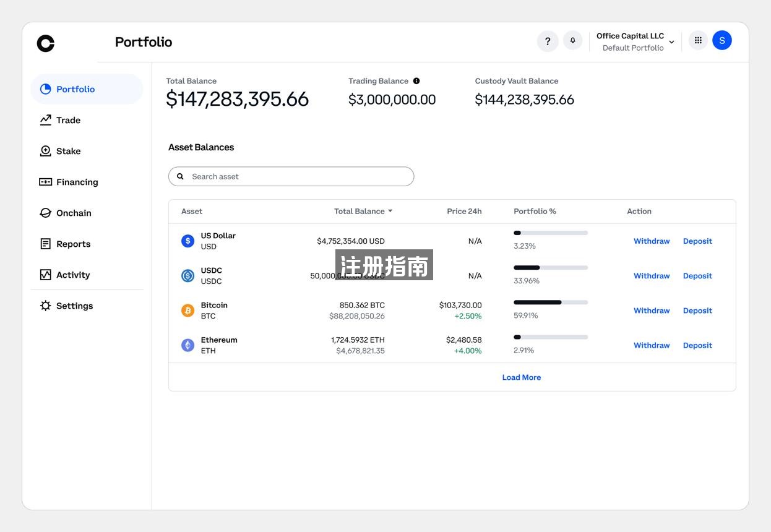Screen dimensions: 771x532
Task: Focus the Search asset field
Action: tap(291, 176)
